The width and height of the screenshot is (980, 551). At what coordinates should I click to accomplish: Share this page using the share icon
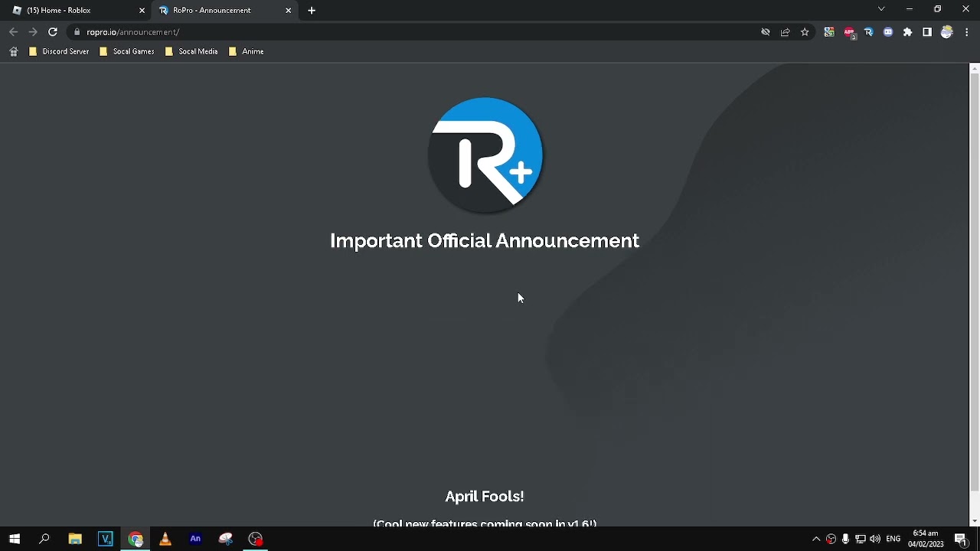(x=785, y=32)
